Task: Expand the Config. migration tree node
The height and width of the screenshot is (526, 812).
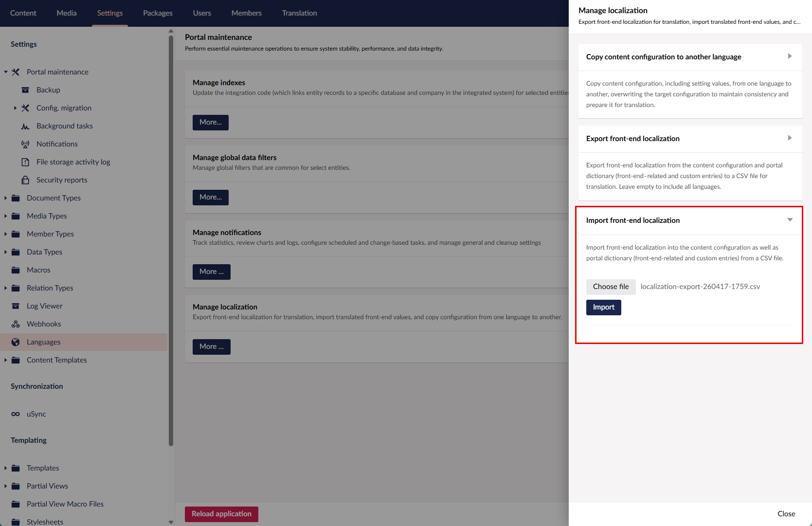Action: click(15, 108)
